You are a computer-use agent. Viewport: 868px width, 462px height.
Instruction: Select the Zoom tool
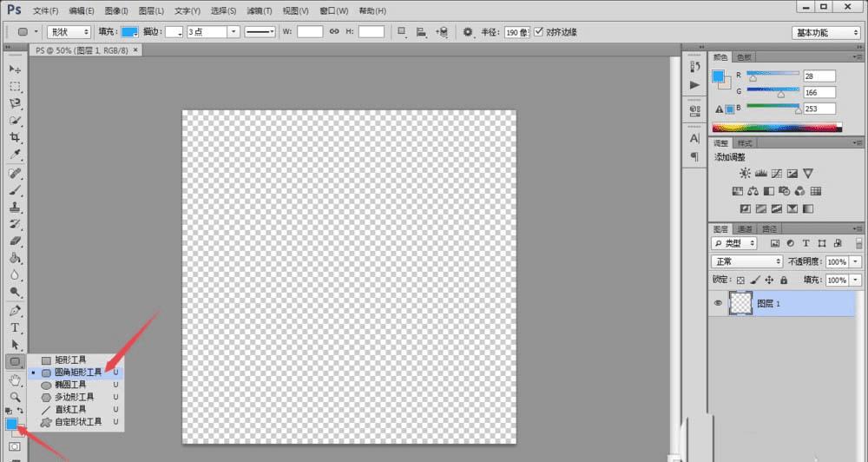15,397
